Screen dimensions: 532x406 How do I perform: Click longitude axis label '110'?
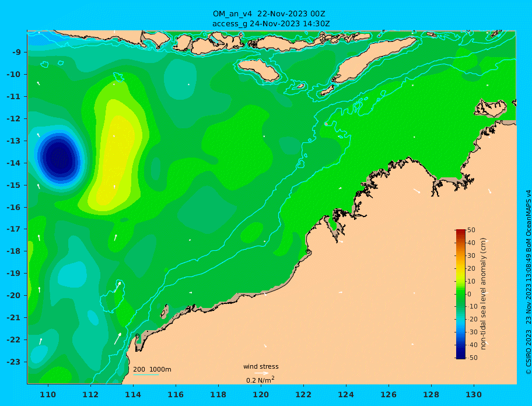tap(48, 395)
